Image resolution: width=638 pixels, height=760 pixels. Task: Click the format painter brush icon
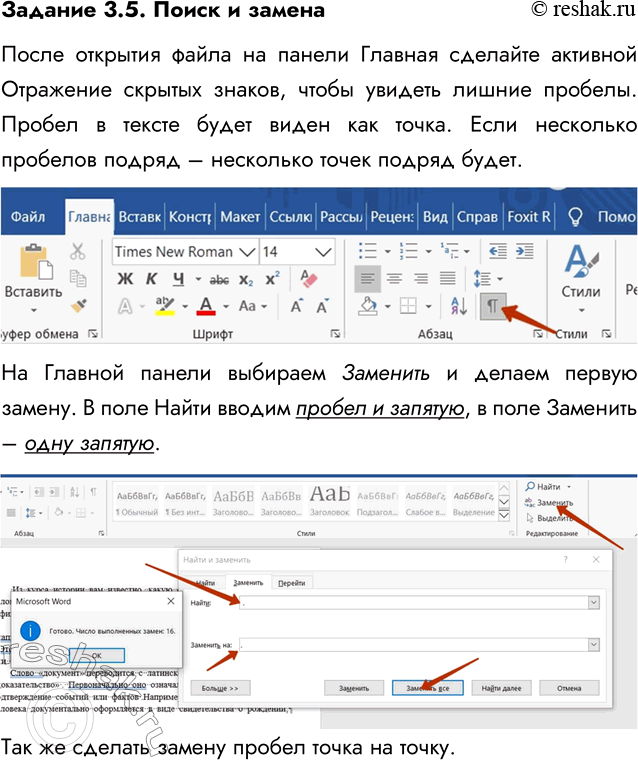78,306
